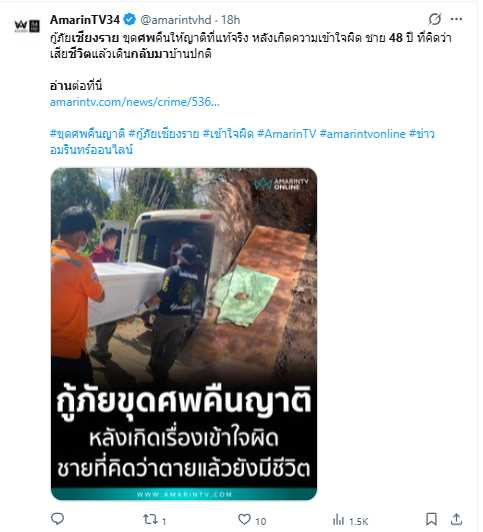Click the repost icon
Screen dimensions: 483x532
coord(150,519)
